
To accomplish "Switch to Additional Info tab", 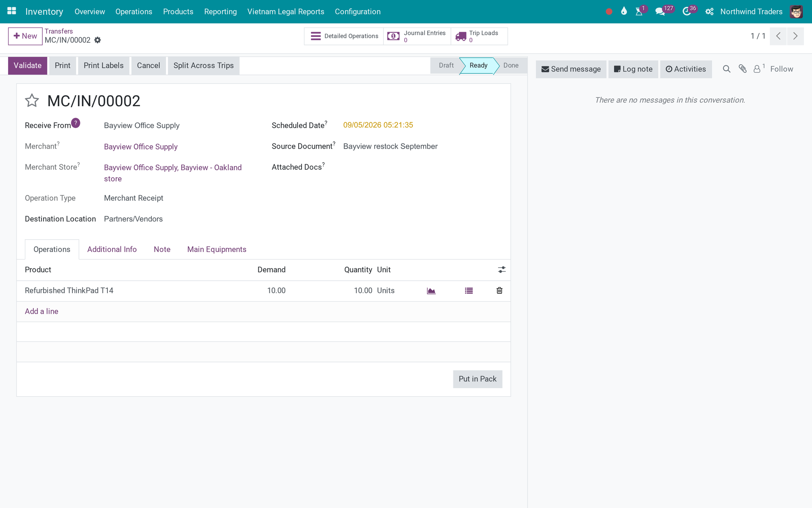I will [112, 249].
